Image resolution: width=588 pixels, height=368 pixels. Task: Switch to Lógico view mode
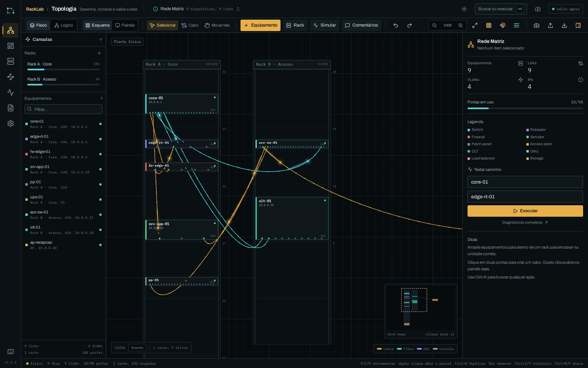pyautogui.click(x=64, y=25)
